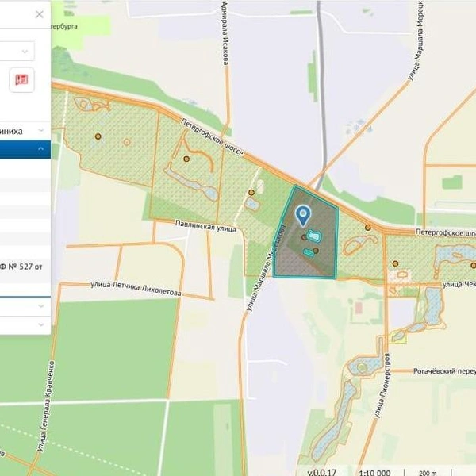Click the red document report icon button
Image resolution: width=476 pixels, height=476 pixels.
coord(21,80)
